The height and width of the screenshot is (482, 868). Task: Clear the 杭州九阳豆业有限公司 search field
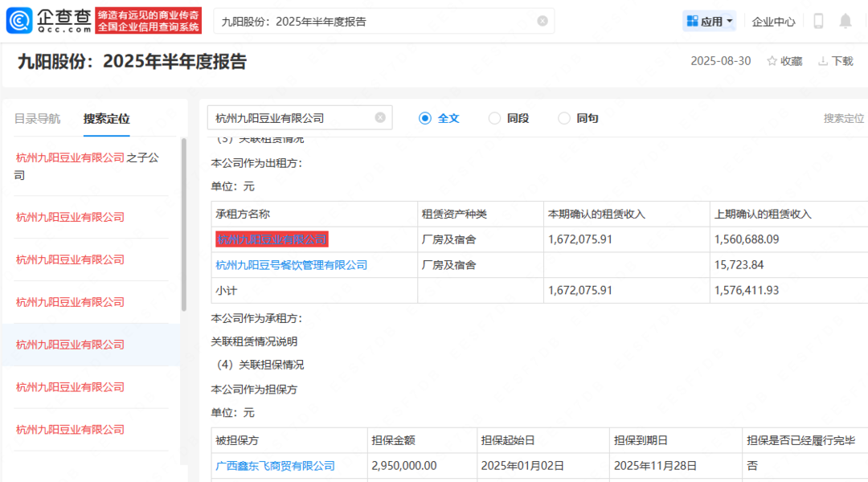(380, 118)
